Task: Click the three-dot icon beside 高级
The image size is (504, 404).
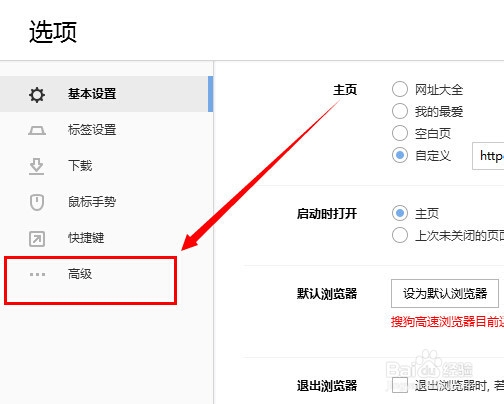Action: pyautogui.click(x=37, y=275)
